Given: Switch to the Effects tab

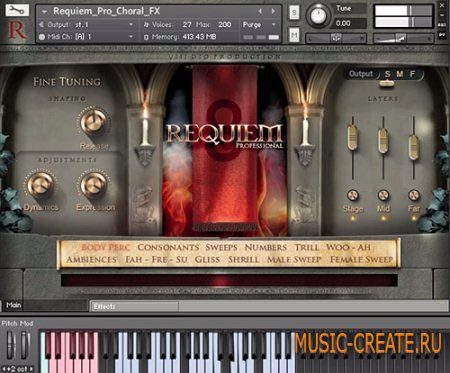Looking at the screenshot, I should [134, 306].
